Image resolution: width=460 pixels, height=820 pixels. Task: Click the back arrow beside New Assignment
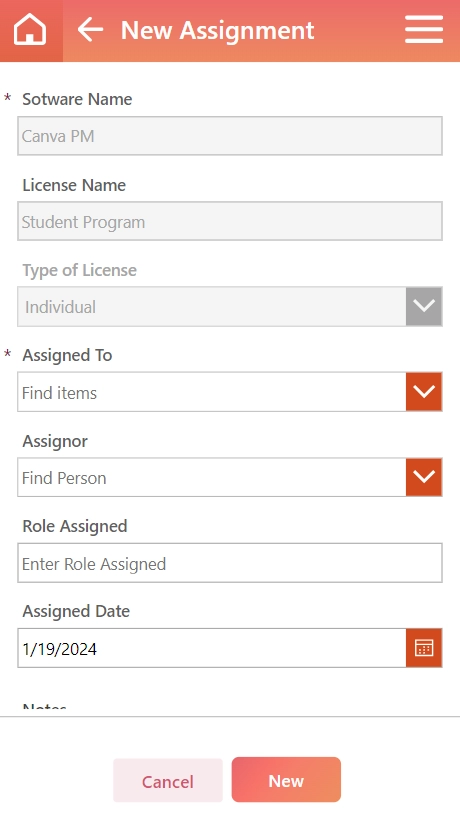coord(90,30)
